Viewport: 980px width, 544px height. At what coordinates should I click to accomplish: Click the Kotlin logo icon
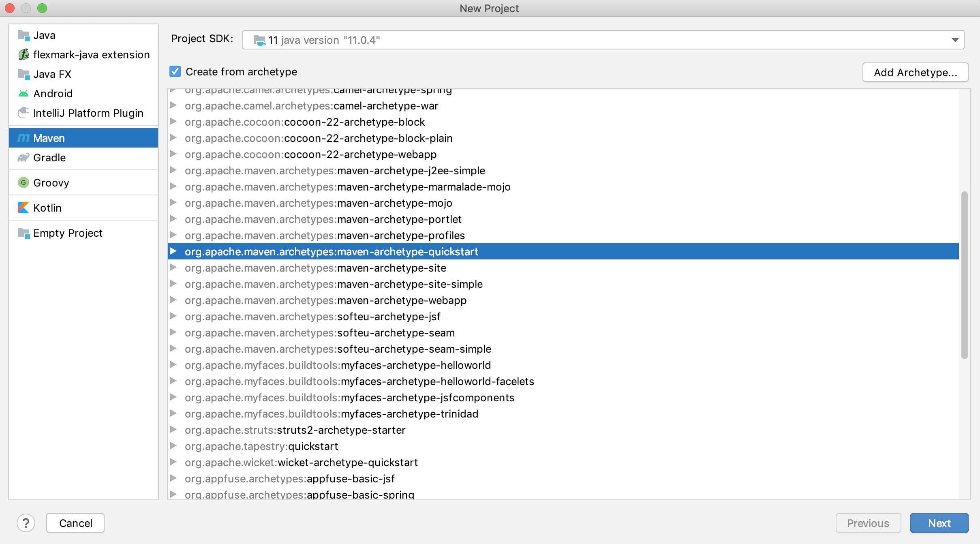click(x=24, y=208)
